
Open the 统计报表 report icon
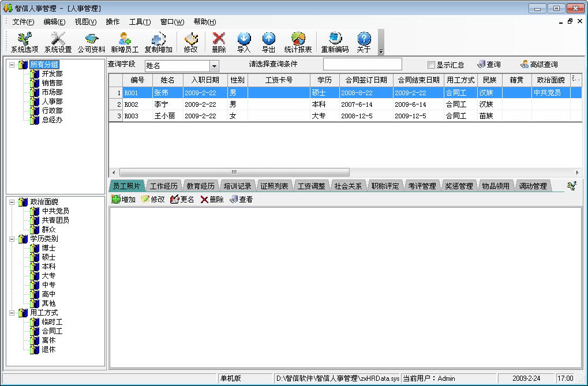coord(298,42)
